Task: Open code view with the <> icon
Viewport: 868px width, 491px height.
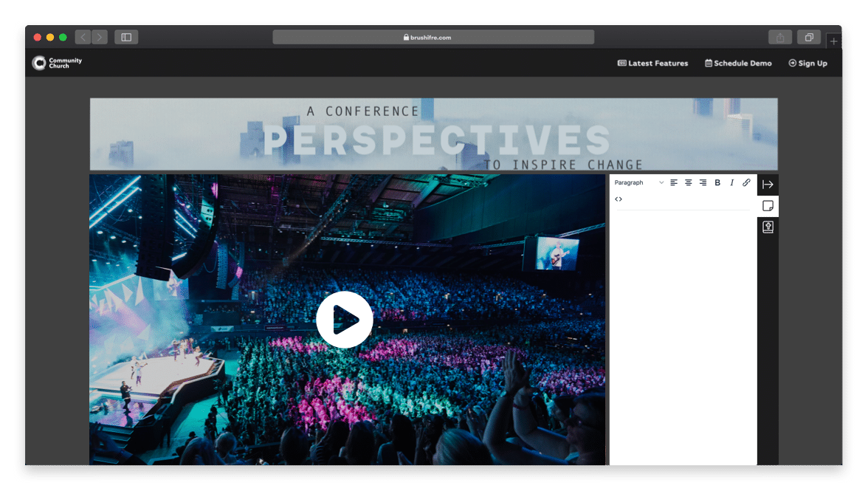Action: tap(619, 199)
